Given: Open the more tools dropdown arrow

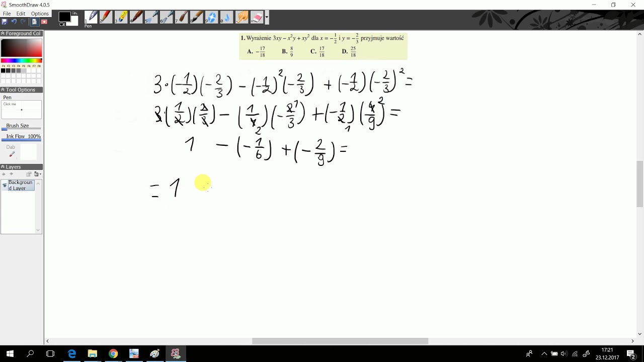Looking at the screenshot, I should [x=267, y=17].
